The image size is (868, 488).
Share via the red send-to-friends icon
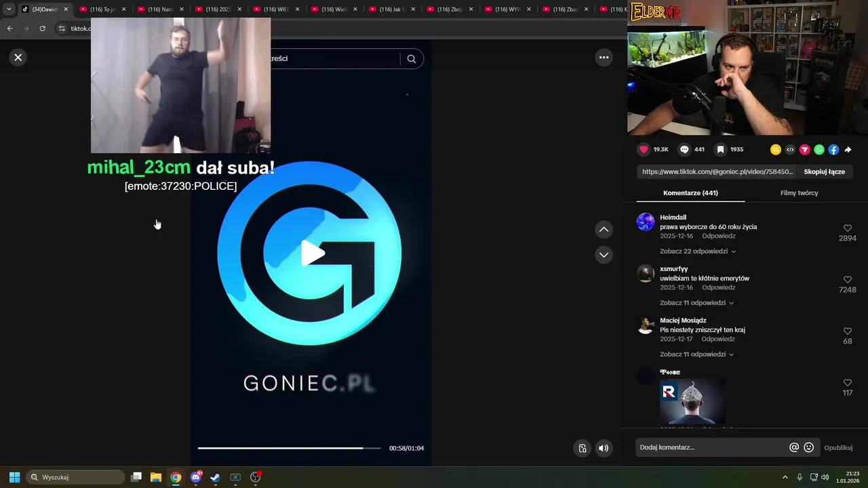pyautogui.click(x=804, y=150)
